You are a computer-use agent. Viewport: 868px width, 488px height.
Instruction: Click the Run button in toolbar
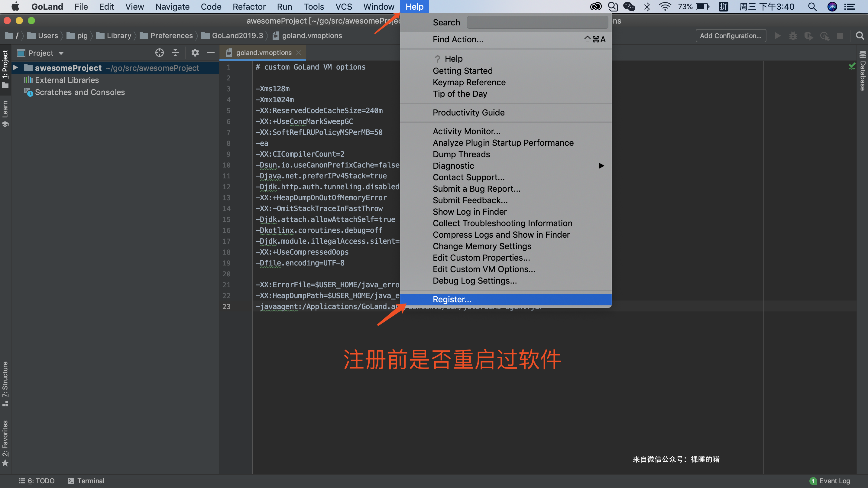[777, 36]
